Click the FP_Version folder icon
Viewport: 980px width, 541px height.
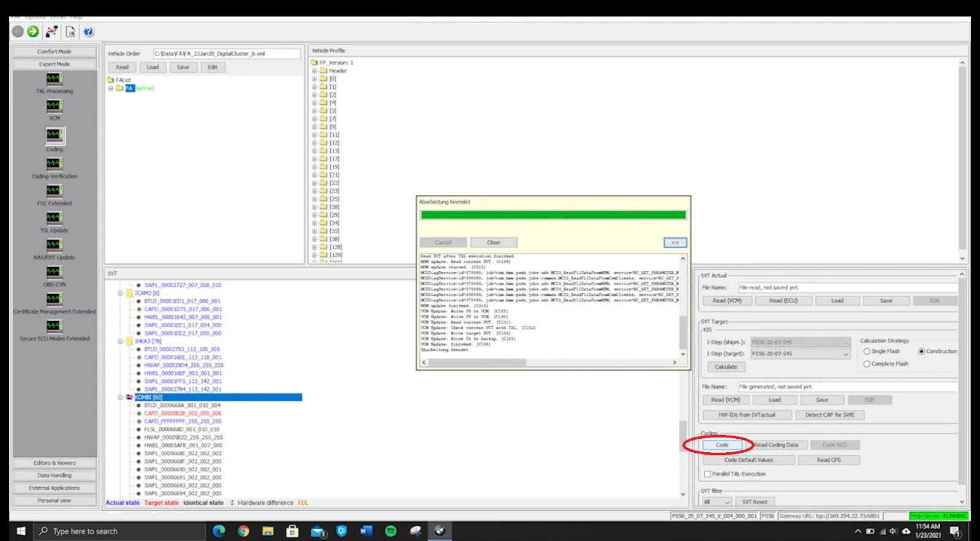coord(314,62)
